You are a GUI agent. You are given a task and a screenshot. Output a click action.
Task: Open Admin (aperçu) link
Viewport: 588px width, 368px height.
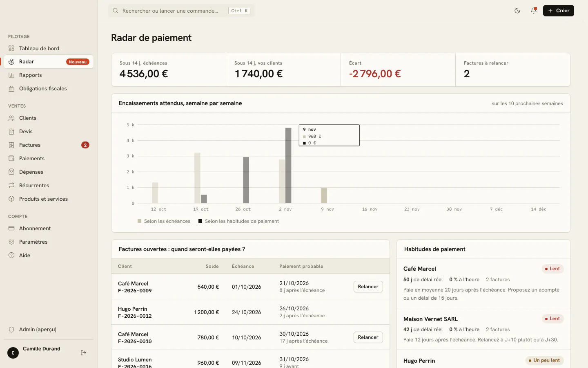pyautogui.click(x=49, y=330)
